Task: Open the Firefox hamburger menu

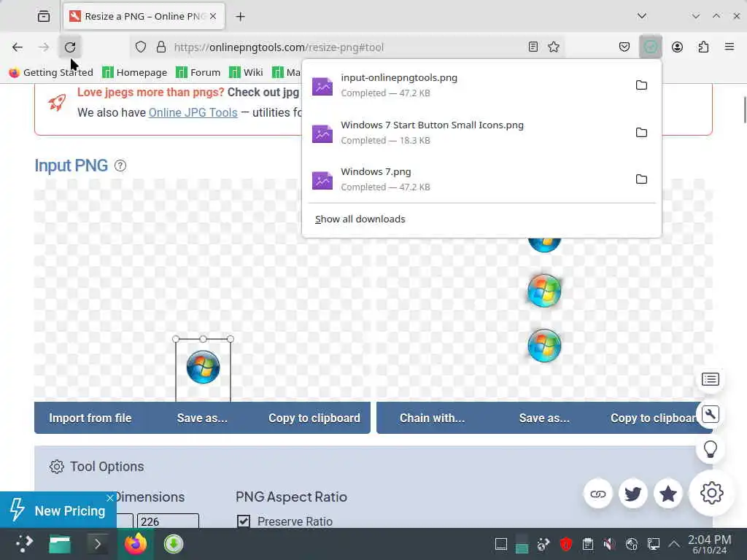Action: click(x=729, y=47)
